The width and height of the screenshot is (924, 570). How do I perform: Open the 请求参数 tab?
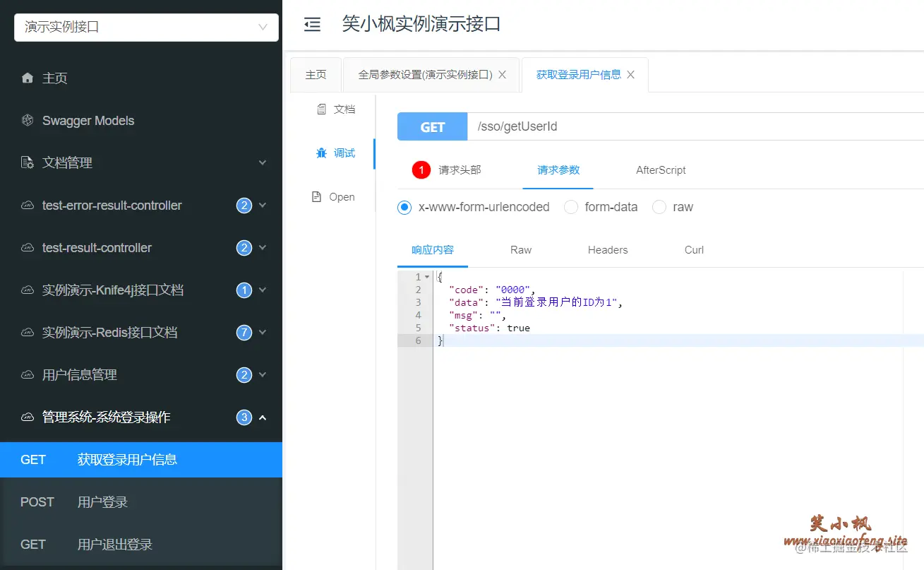pos(558,170)
